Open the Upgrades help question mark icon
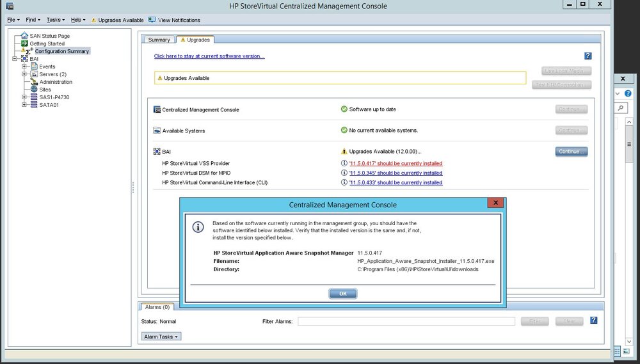The height and width of the screenshot is (364, 640). coord(588,56)
